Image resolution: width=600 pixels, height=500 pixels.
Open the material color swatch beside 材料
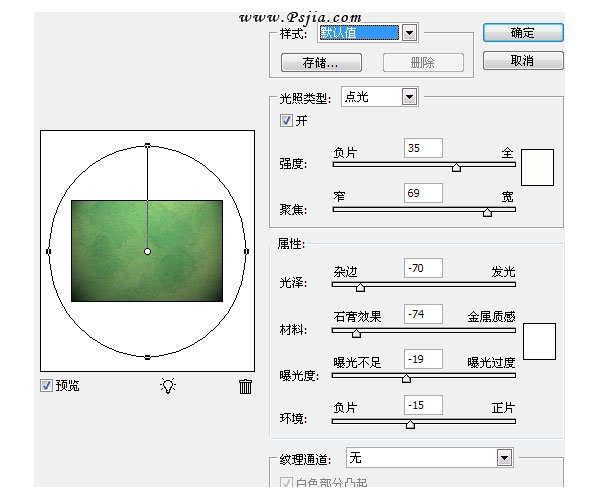tap(539, 341)
